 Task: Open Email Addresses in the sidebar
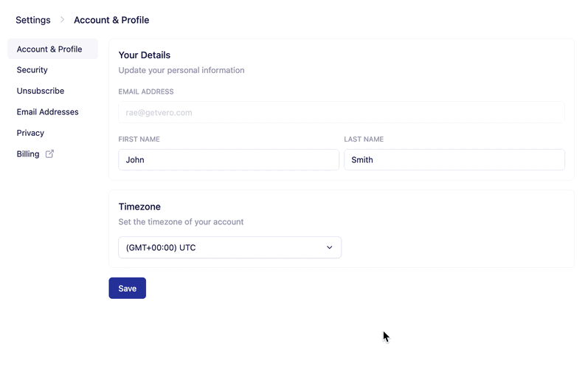point(48,112)
